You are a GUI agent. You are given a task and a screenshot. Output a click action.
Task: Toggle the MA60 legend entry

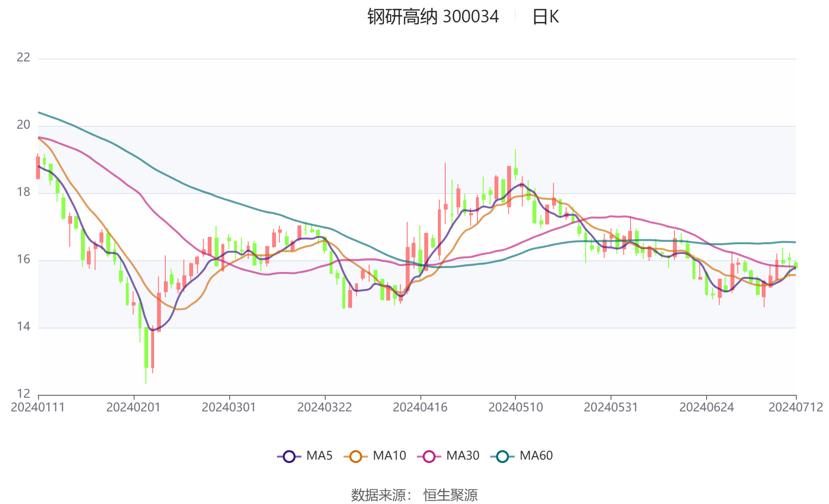point(522,456)
